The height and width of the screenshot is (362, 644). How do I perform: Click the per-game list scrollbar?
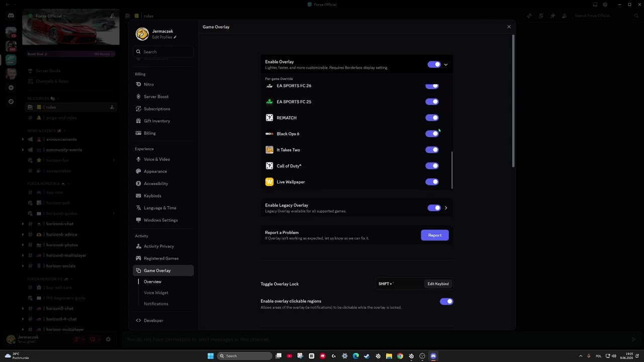click(x=452, y=170)
